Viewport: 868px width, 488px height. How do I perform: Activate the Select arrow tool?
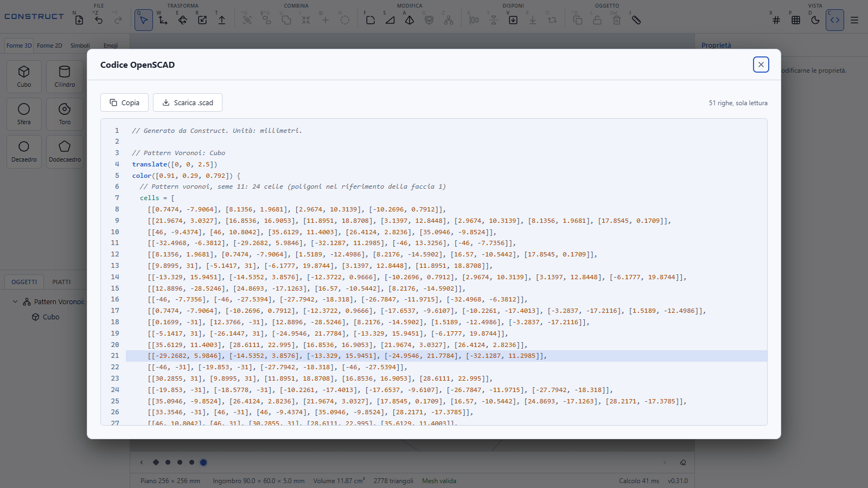[144, 20]
